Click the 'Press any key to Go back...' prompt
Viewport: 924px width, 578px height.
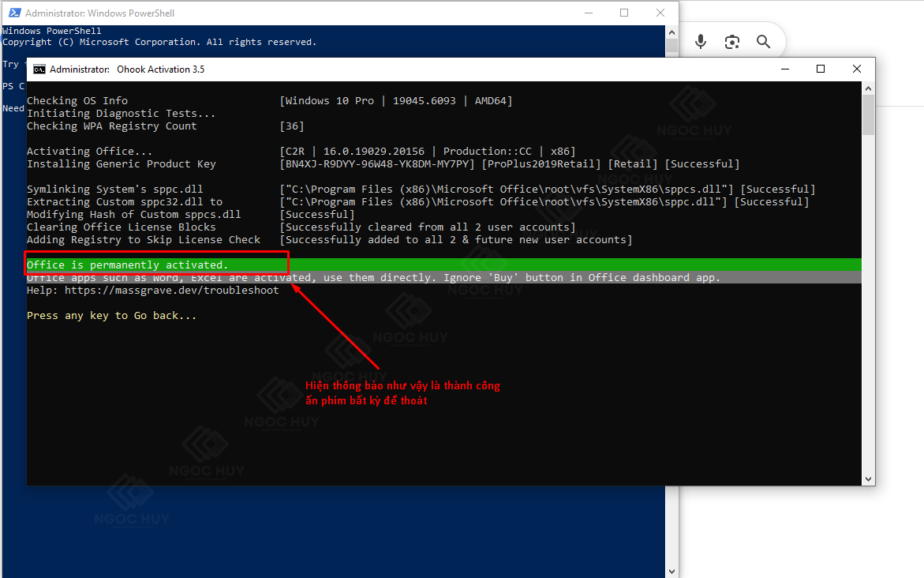click(x=111, y=316)
